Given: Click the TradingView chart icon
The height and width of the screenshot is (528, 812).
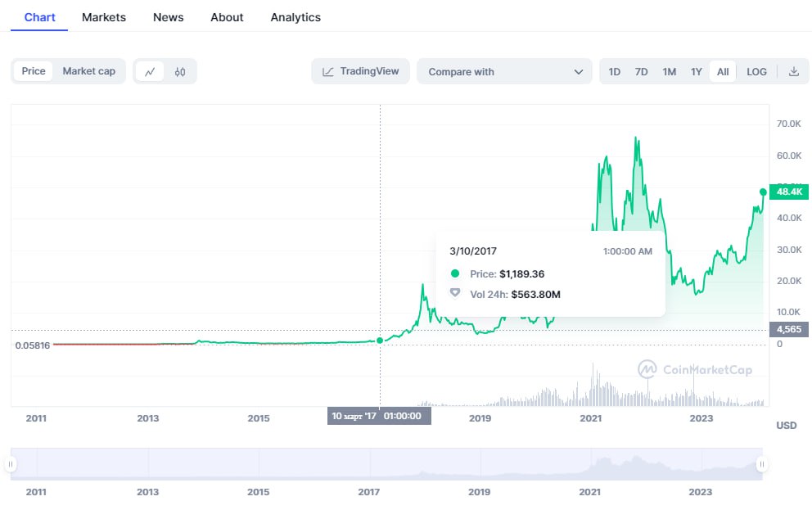Looking at the screenshot, I should (x=327, y=72).
